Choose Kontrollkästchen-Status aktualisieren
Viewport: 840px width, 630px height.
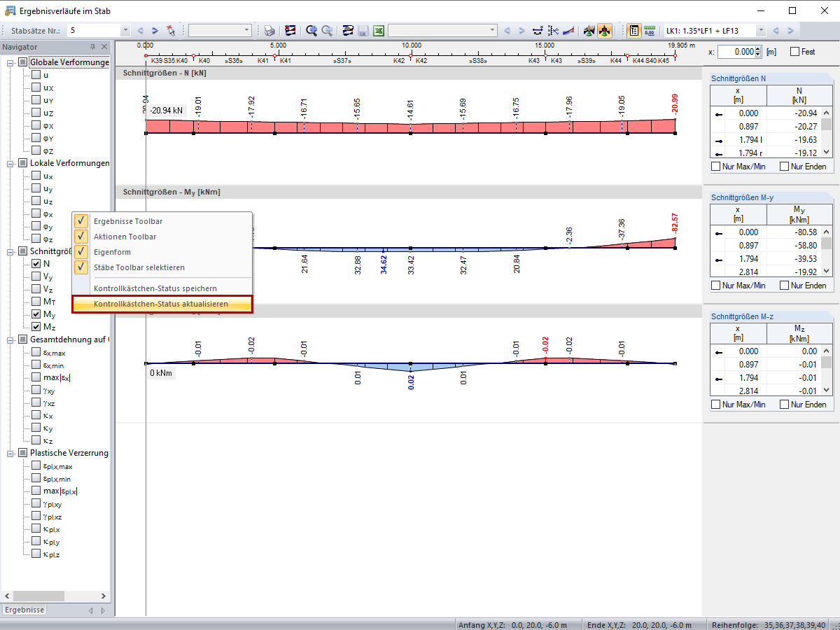point(162,304)
